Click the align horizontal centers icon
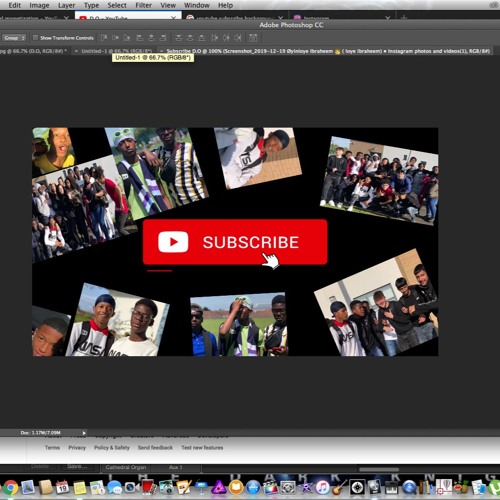Viewport: 500px width, 500px height. pyautogui.click(x=151, y=38)
